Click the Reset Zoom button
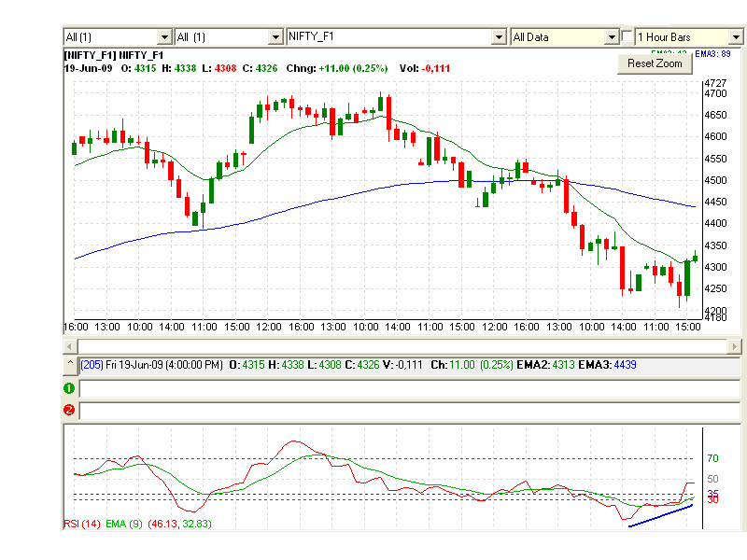This screenshot has height=560, width=747. click(655, 63)
